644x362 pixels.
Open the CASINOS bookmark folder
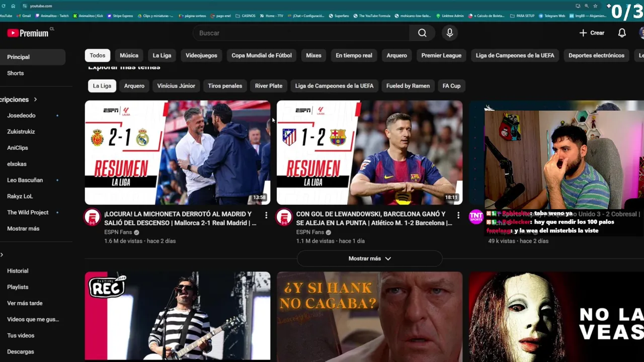(246, 16)
